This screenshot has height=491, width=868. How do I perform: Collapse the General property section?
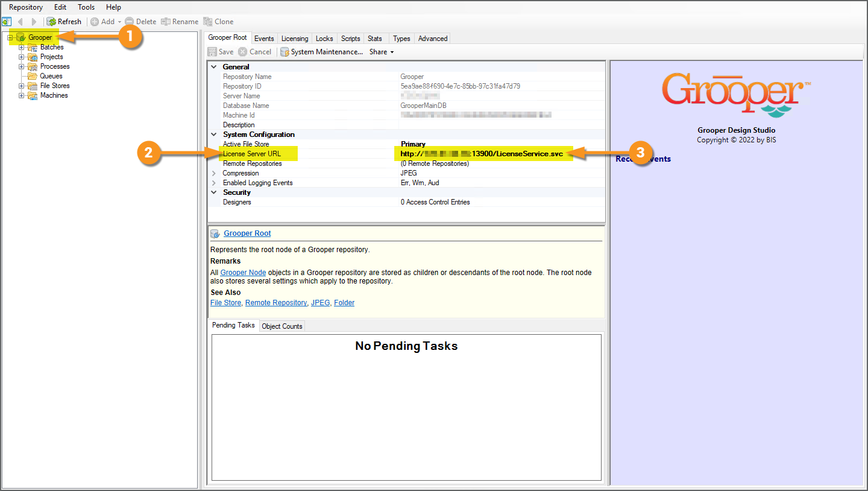[213, 67]
